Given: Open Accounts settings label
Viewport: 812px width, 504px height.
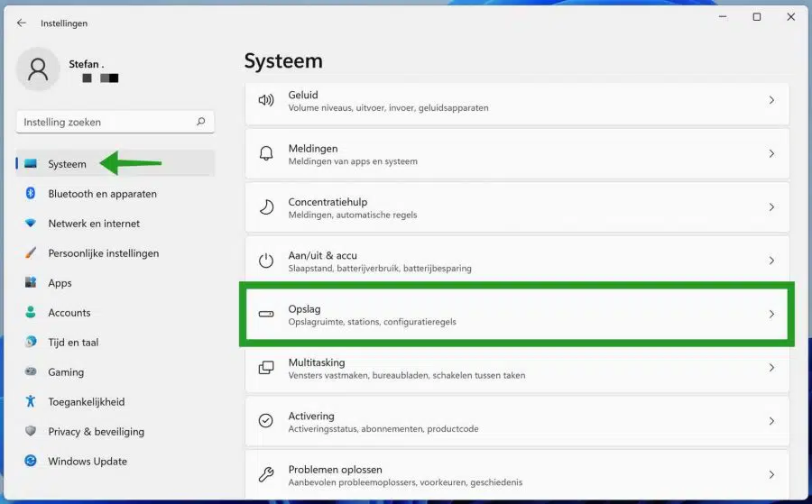Looking at the screenshot, I should [69, 313].
